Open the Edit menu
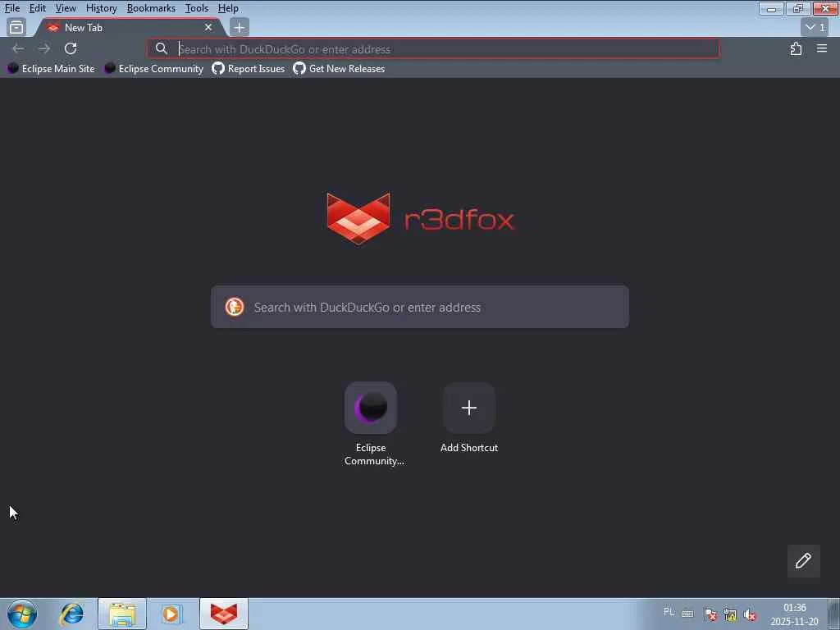 38,8
